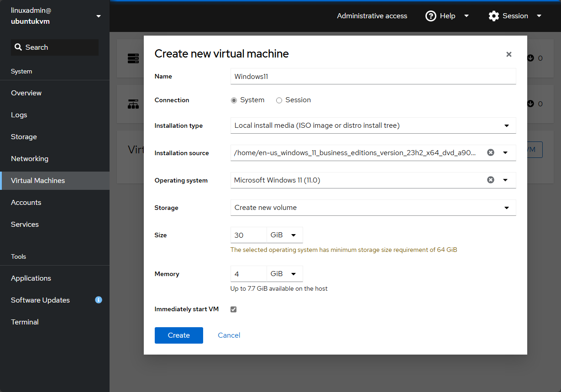Image resolution: width=561 pixels, height=392 pixels.
Task: Select the System connection radio button
Action: (234, 100)
